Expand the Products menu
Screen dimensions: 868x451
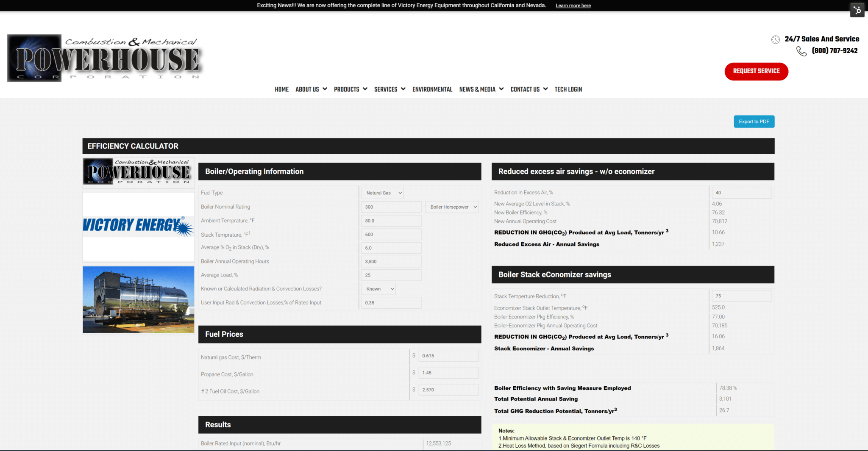(350, 89)
